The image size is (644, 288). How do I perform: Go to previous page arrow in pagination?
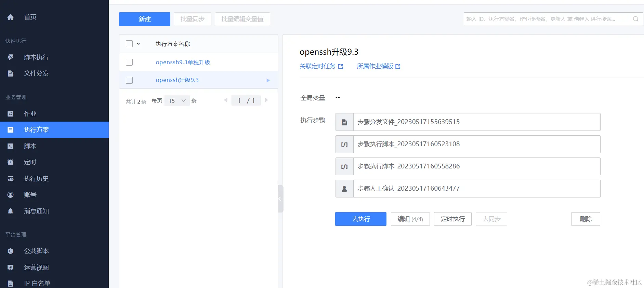226,100
